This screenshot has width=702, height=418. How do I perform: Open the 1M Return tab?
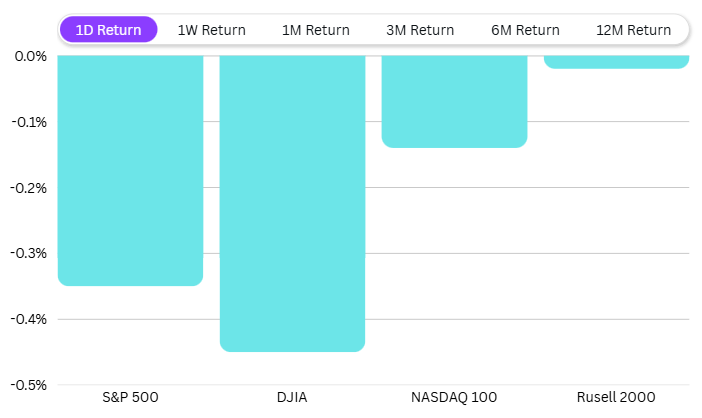[x=316, y=30]
